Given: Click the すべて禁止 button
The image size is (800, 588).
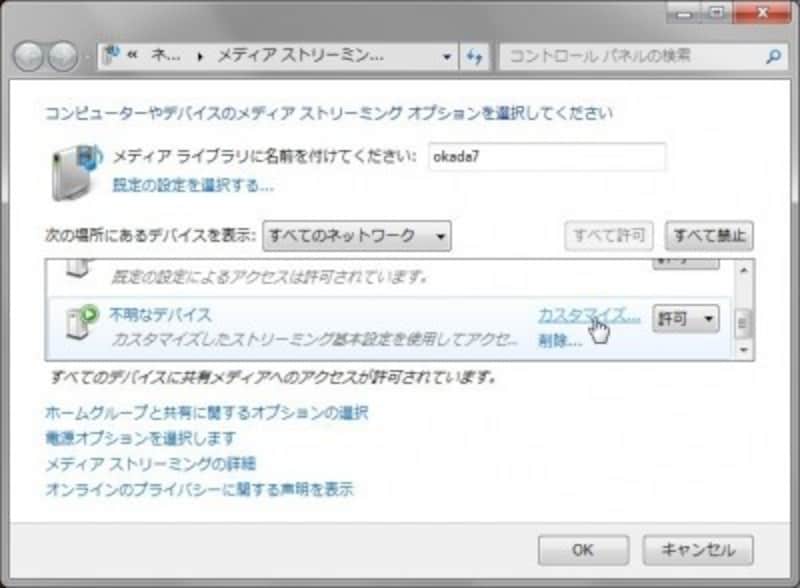Looking at the screenshot, I should 709,236.
